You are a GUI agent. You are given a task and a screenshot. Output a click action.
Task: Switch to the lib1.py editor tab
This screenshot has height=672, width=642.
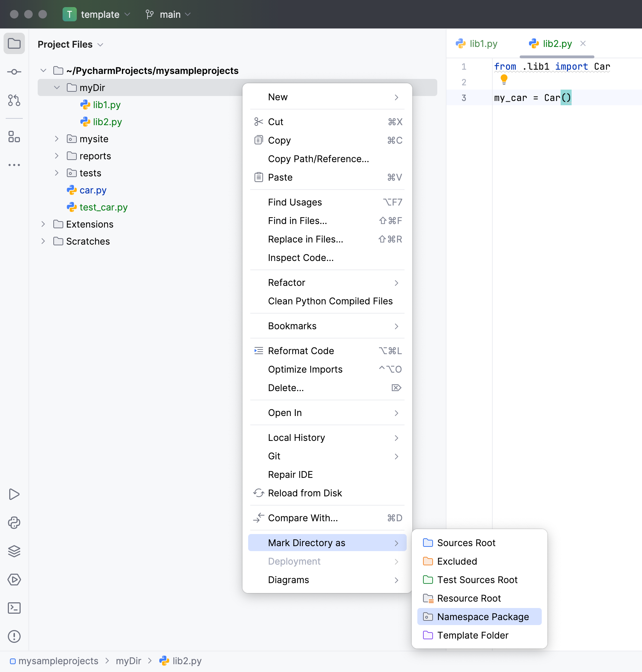tap(483, 43)
